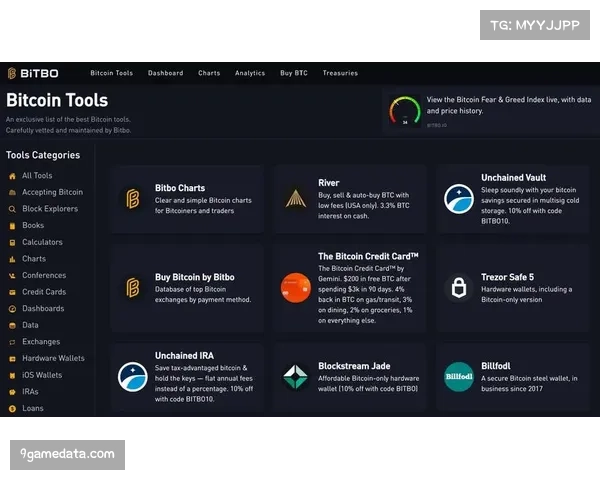Click the Bitbo logo in header
The image size is (600, 480).
coord(32,73)
